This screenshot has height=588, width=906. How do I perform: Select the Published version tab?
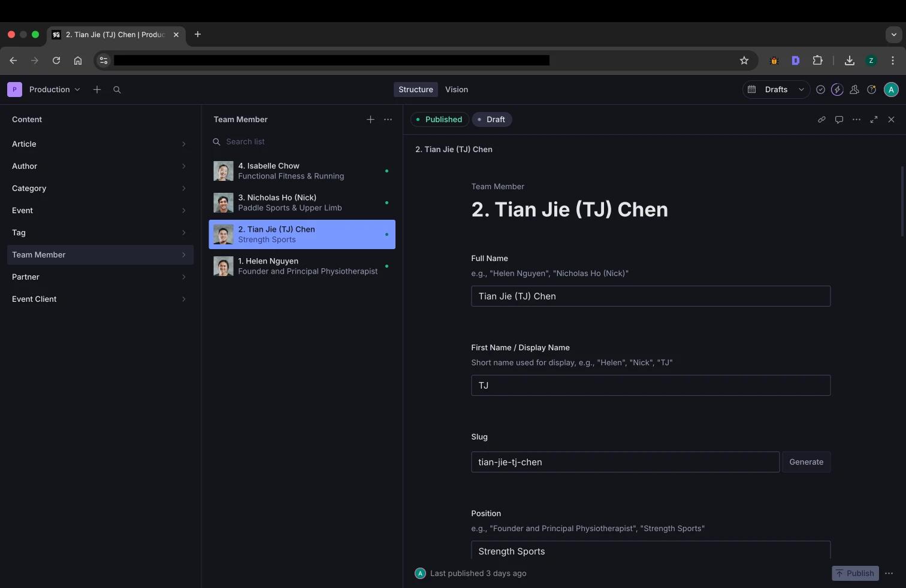(439, 119)
